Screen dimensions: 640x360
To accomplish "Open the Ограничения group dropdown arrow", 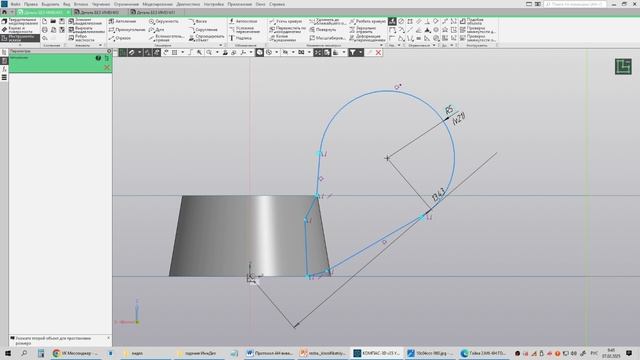I will (434, 46).
